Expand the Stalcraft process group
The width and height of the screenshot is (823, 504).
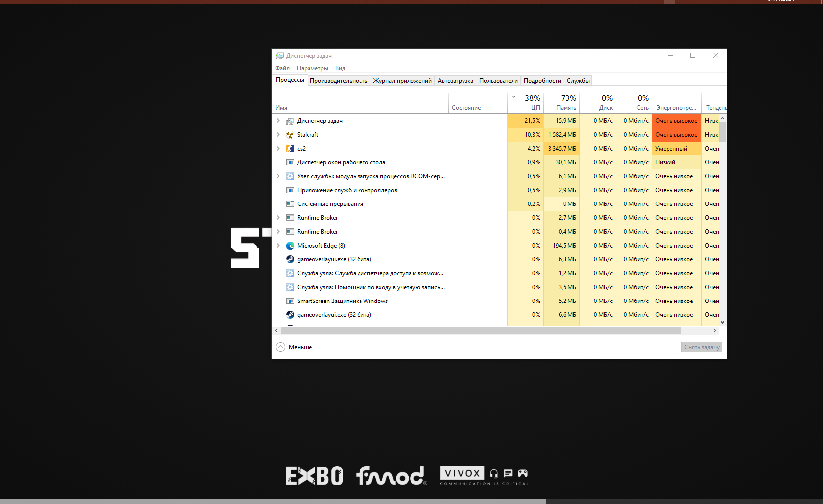click(278, 135)
